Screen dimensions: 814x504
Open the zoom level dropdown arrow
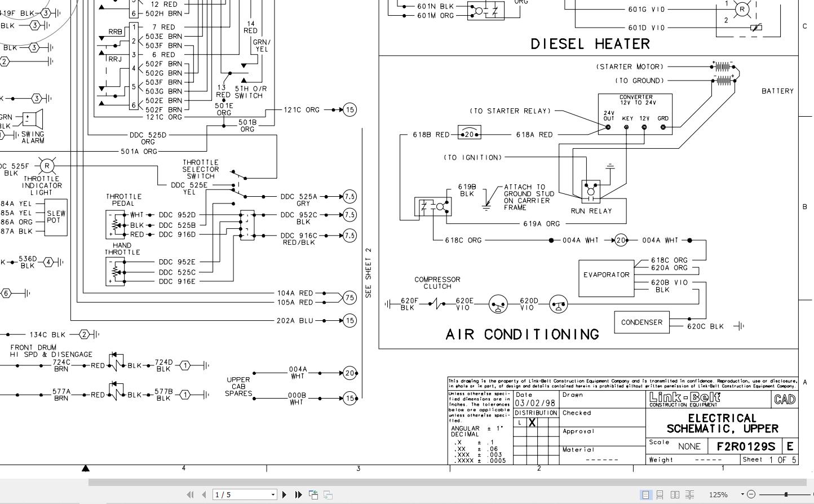(743, 494)
